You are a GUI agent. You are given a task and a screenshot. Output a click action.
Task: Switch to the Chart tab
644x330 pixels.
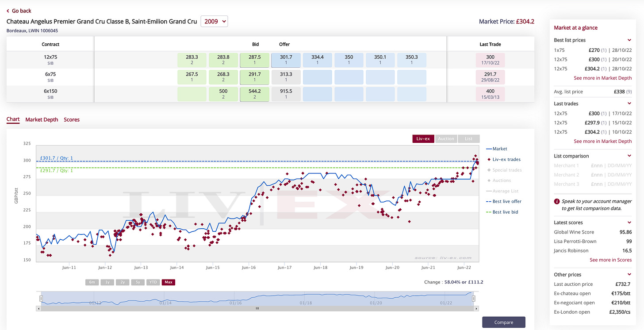tap(13, 119)
